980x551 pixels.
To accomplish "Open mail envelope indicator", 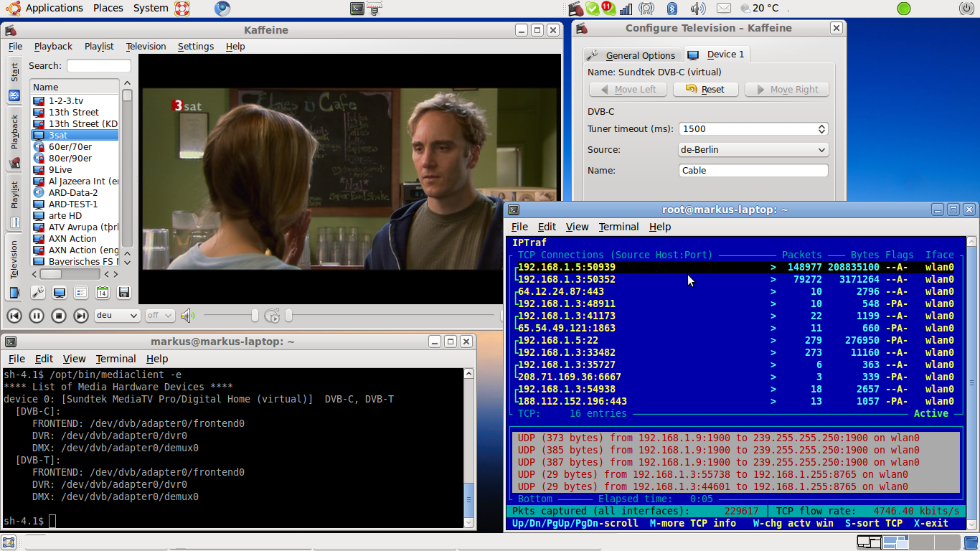I will point(724,9).
